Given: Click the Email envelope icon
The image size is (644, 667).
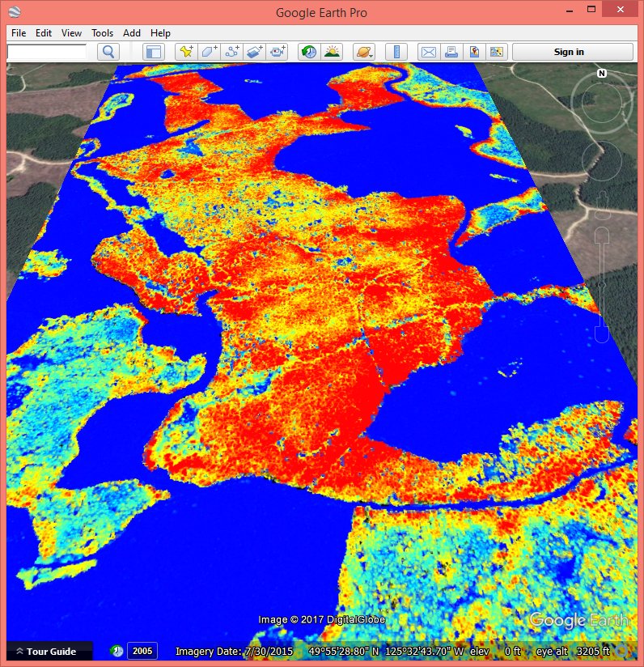Looking at the screenshot, I should 429,52.
